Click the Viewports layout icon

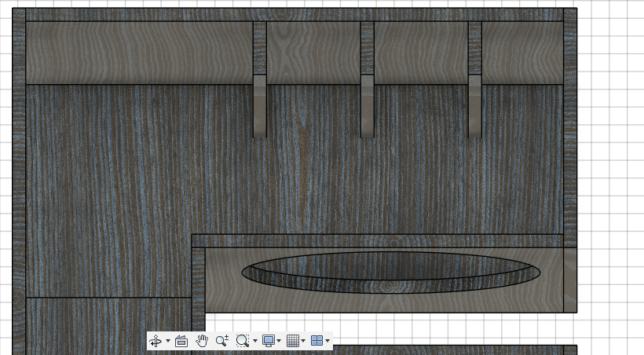pos(317,341)
